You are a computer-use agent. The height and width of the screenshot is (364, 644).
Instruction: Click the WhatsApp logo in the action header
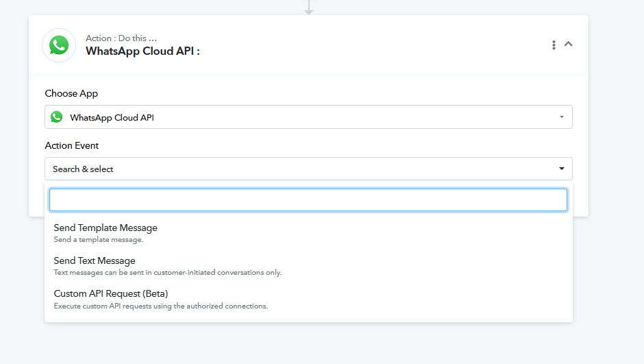pyautogui.click(x=59, y=45)
